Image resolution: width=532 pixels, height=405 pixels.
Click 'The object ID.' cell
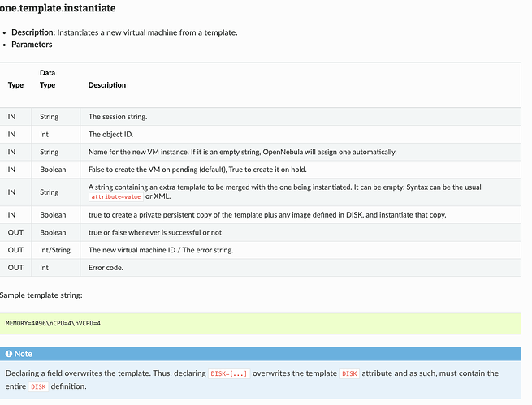tap(110, 135)
